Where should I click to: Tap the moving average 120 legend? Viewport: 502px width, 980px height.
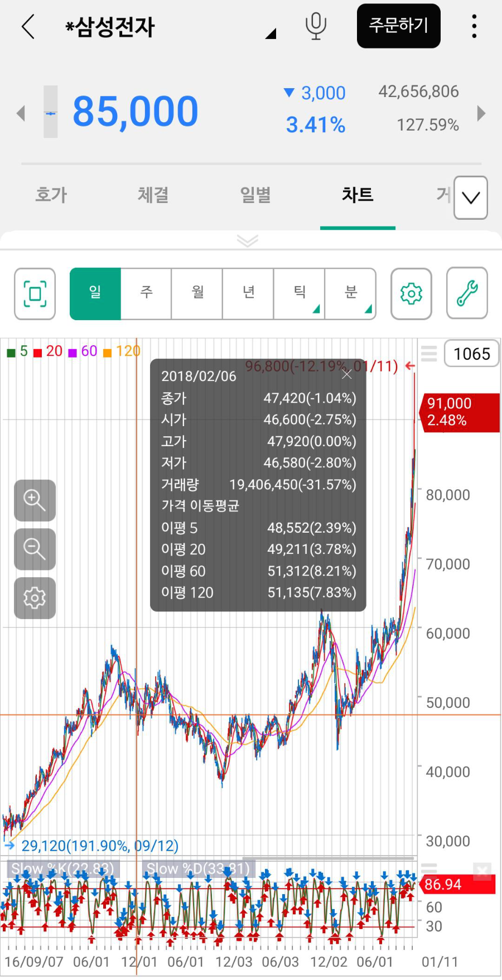pos(122,351)
